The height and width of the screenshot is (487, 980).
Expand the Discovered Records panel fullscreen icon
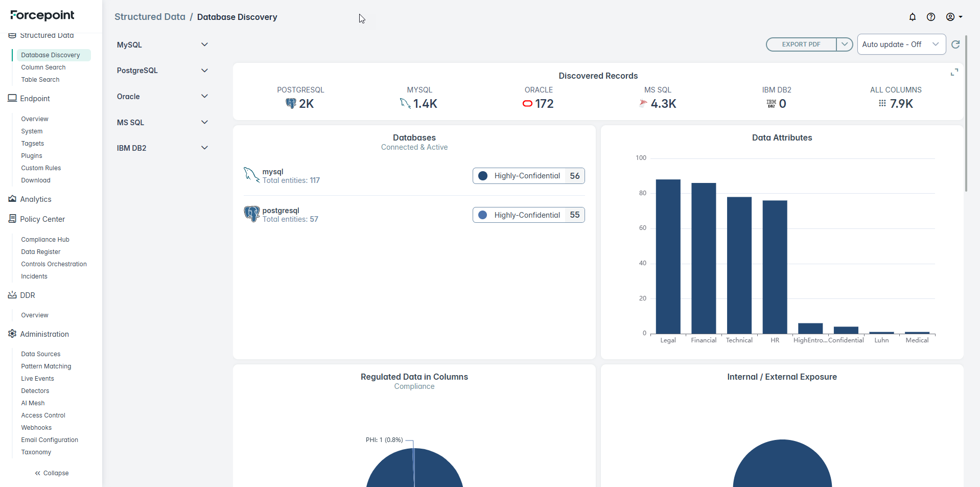[954, 73]
